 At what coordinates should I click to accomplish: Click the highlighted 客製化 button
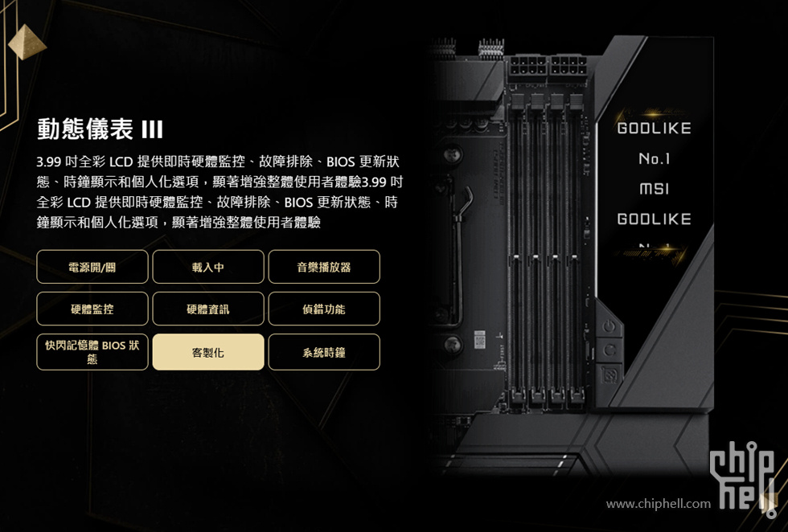pyautogui.click(x=208, y=352)
